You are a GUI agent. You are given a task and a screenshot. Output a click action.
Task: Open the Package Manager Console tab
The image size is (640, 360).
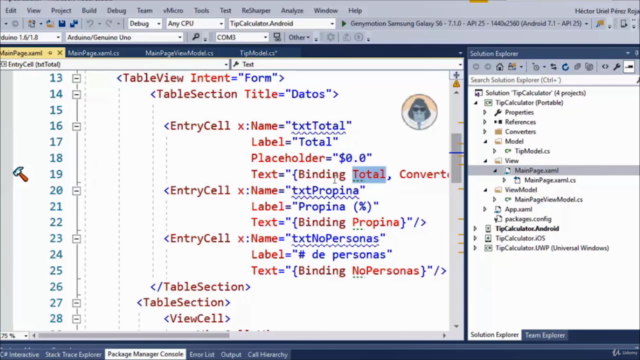[x=145, y=354]
